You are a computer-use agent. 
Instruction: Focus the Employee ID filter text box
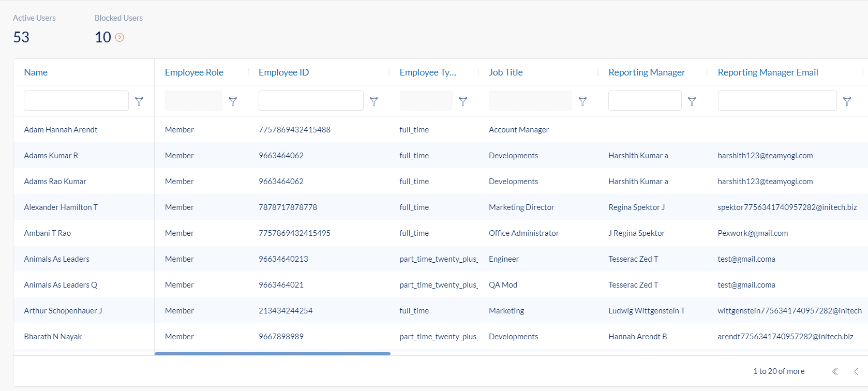pyautogui.click(x=311, y=100)
